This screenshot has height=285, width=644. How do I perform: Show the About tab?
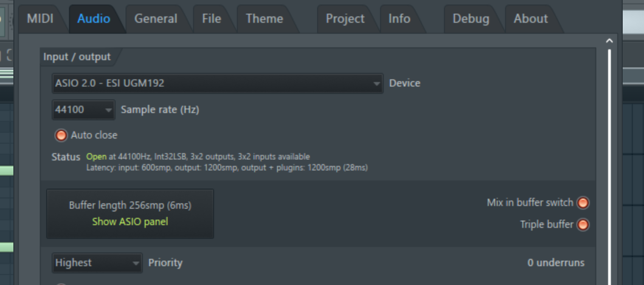(x=530, y=19)
